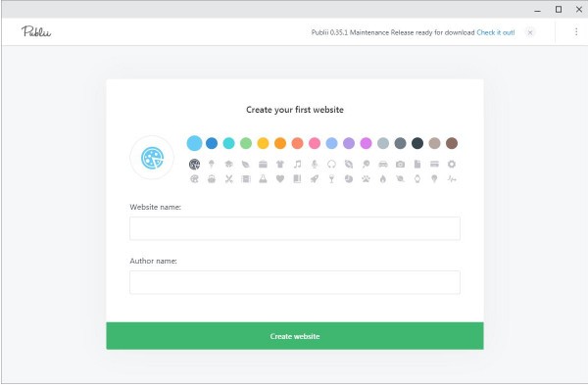Screen dimensions: 588x387
Task: Pick the gear website icon
Action: tap(452, 165)
